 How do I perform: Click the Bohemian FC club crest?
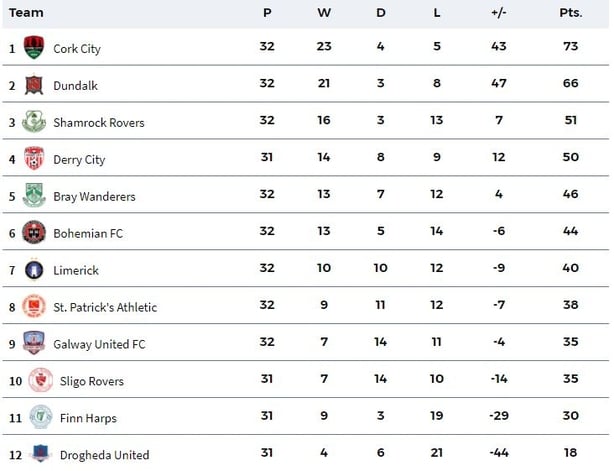(34, 232)
